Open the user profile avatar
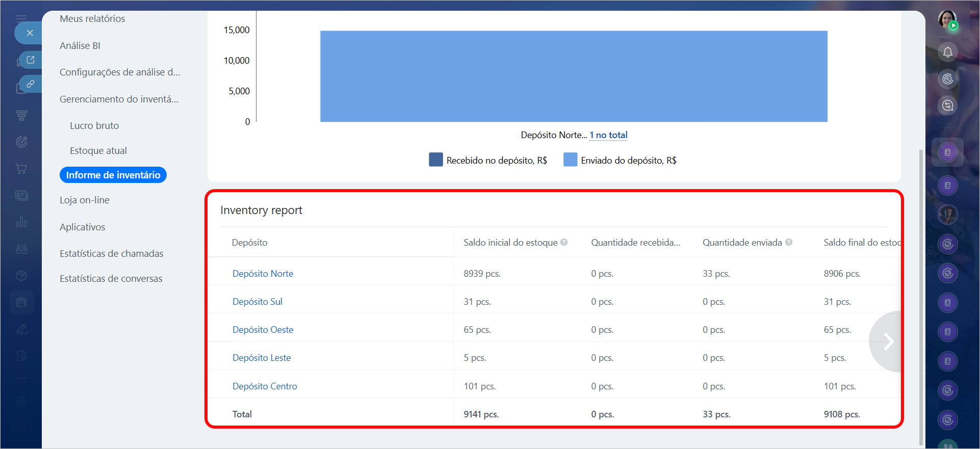This screenshot has height=449, width=980. point(947,20)
